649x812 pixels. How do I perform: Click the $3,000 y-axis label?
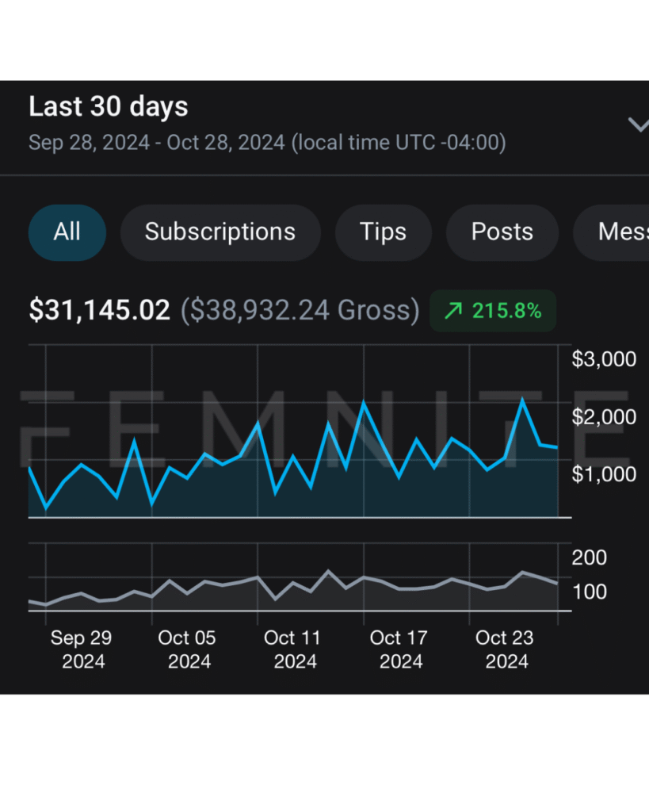click(604, 359)
